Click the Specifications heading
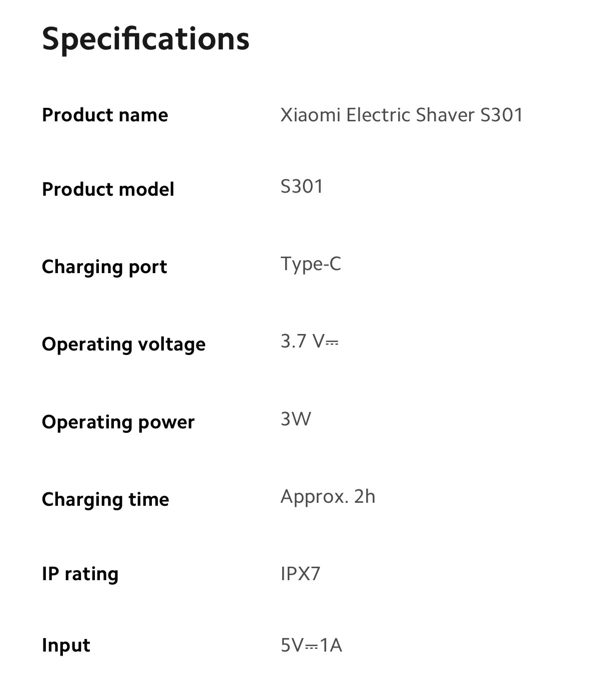 point(145,39)
